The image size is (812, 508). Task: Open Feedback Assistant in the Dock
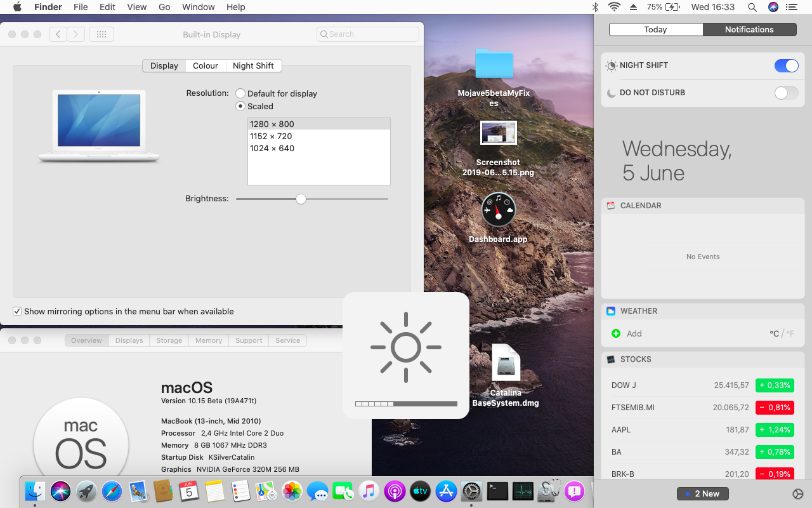click(574, 491)
